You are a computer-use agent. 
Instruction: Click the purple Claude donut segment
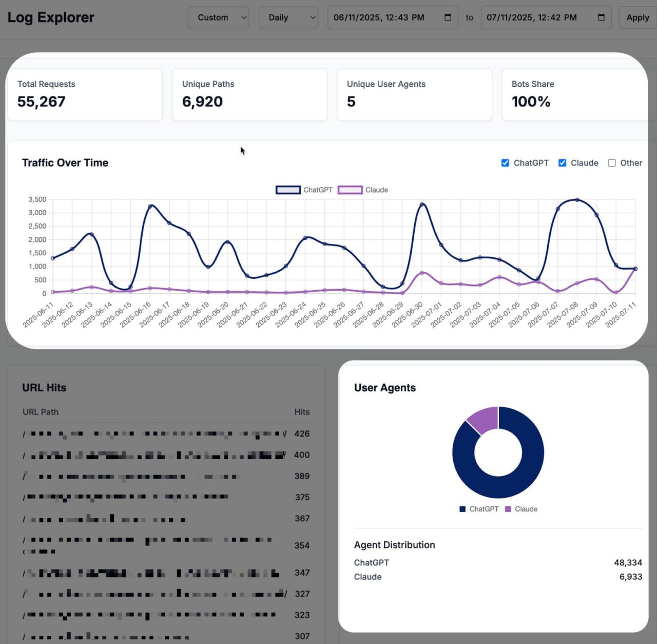[x=484, y=420]
